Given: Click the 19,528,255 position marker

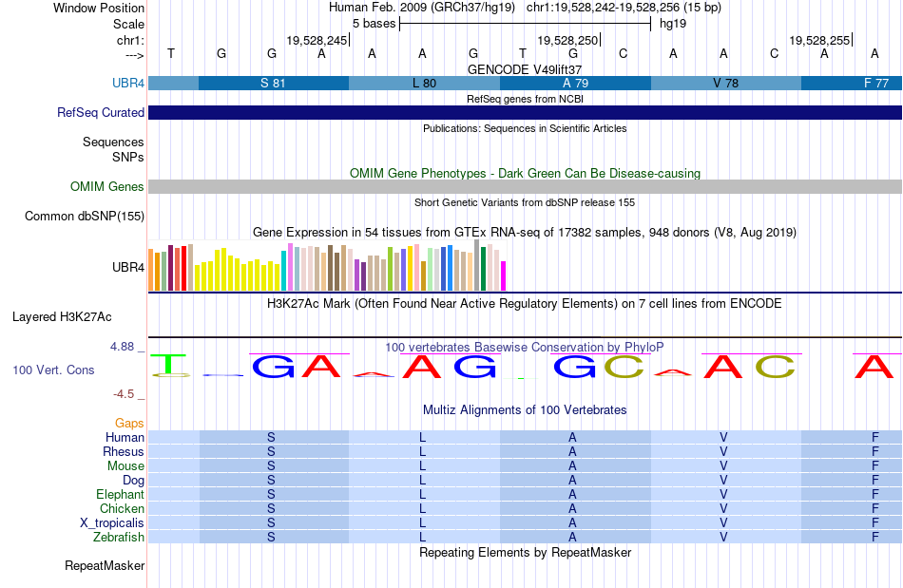Looking at the screenshot, I should (819, 40).
